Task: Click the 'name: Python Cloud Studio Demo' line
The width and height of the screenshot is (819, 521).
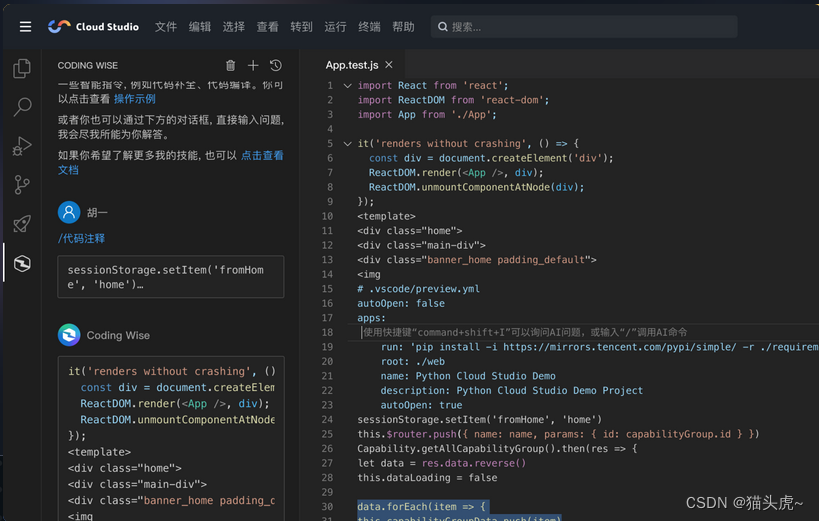Action: pos(468,376)
